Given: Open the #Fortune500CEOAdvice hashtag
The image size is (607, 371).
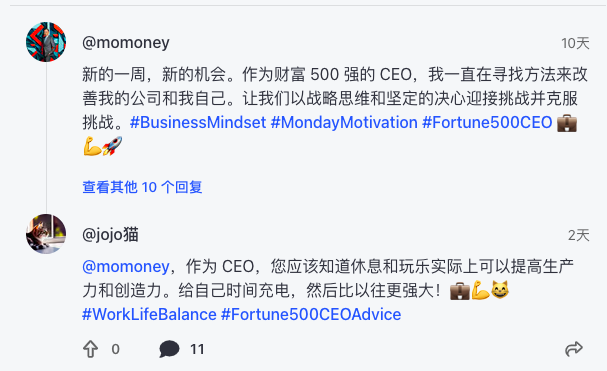Looking at the screenshot, I should [311, 314].
